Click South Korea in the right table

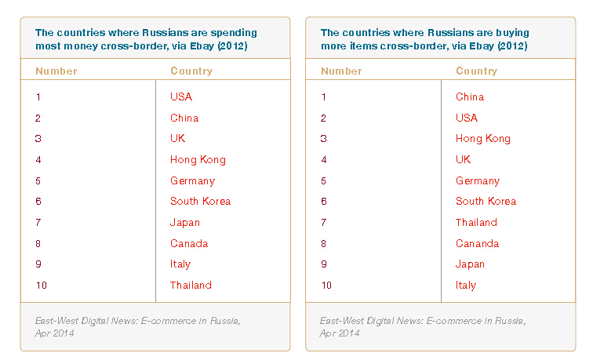point(486,202)
